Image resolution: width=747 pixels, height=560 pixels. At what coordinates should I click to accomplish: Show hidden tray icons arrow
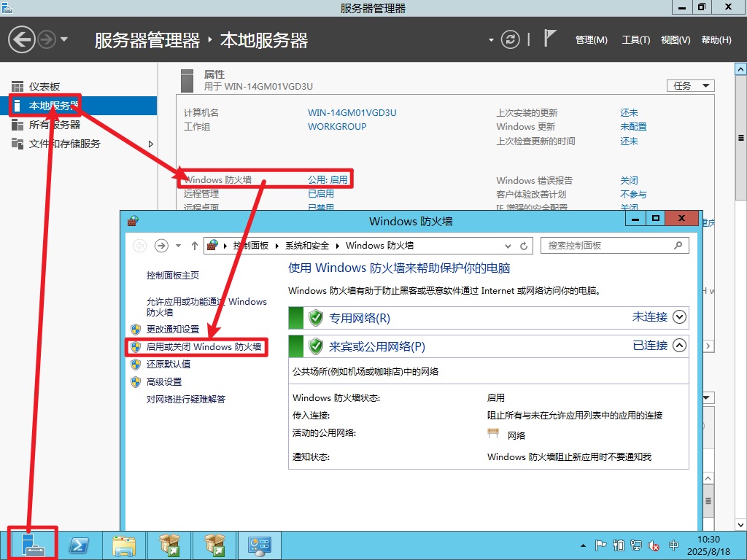[x=583, y=545]
